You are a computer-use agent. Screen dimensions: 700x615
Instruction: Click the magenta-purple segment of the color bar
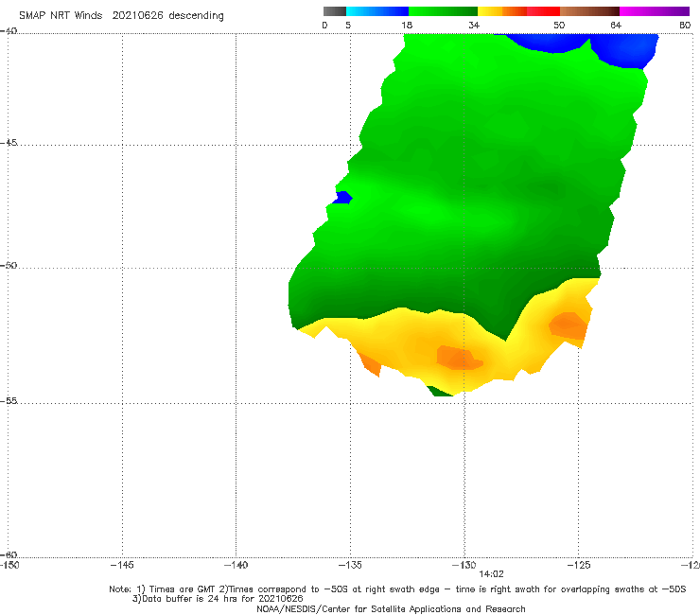(x=655, y=11)
